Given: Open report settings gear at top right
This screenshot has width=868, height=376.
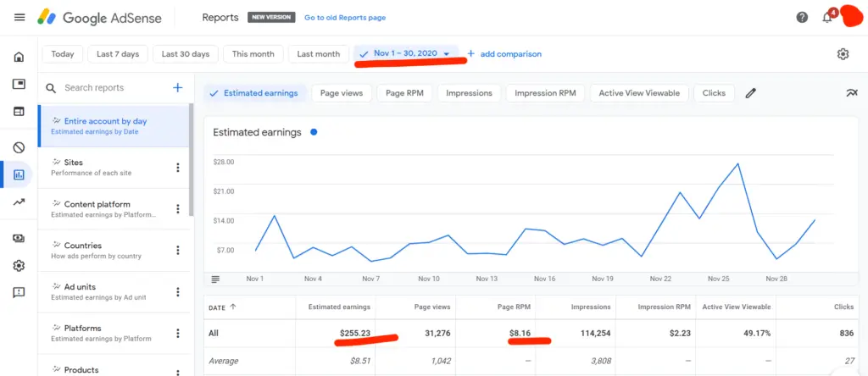Looking at the screenshot, I should tap(843, 54).
